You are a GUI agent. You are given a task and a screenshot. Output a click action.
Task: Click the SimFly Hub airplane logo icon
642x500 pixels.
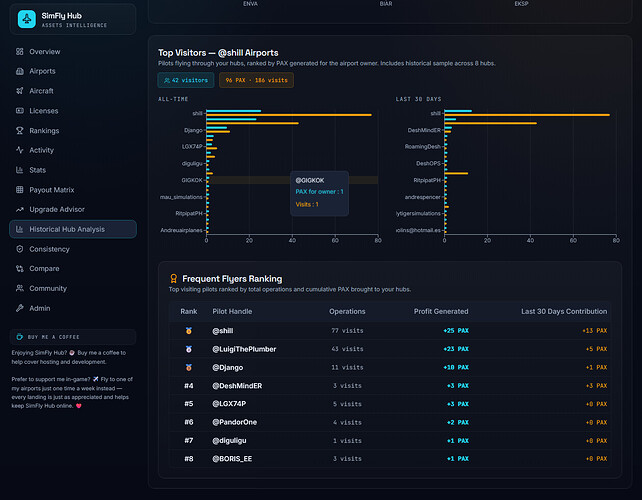point(27,19)
